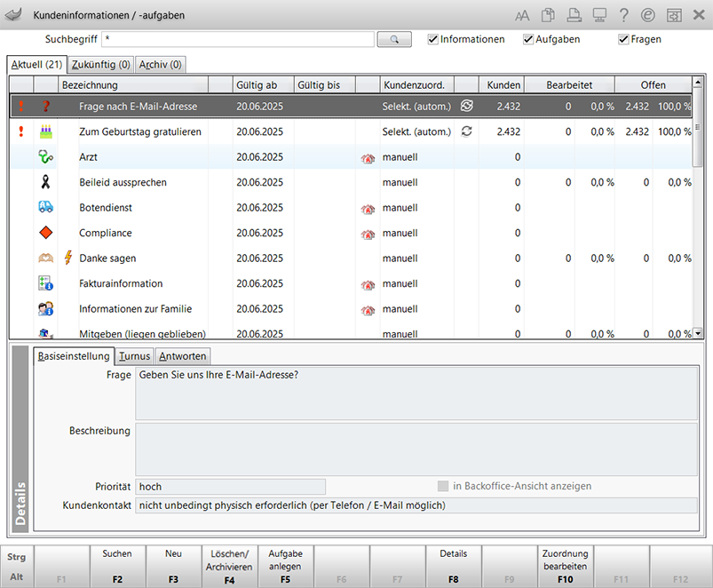
Task: Uncheck the Informationen checkbox
Action: click(x=433, y=39)
